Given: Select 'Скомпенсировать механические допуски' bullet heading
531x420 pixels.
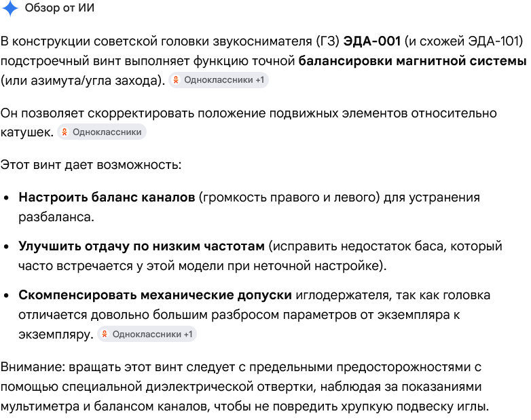Looking at the screenshot, I should coord(155,295).
